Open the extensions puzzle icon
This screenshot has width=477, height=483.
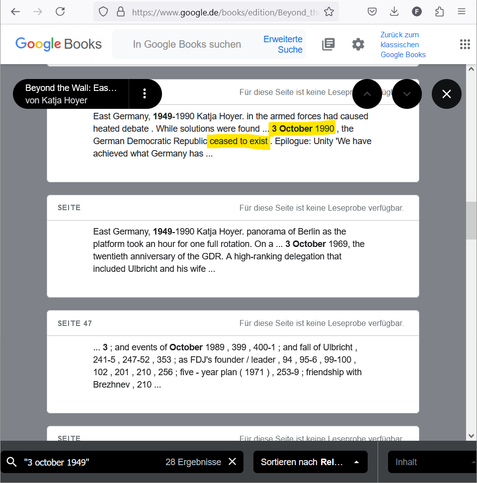(x=439, y=12)
